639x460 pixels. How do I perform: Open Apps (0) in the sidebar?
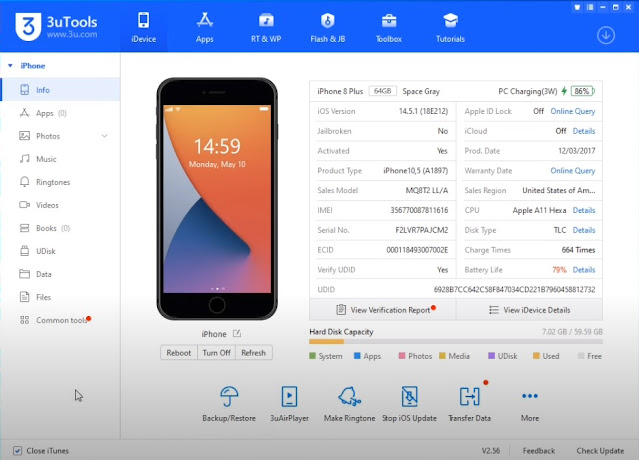pos(60,113)
